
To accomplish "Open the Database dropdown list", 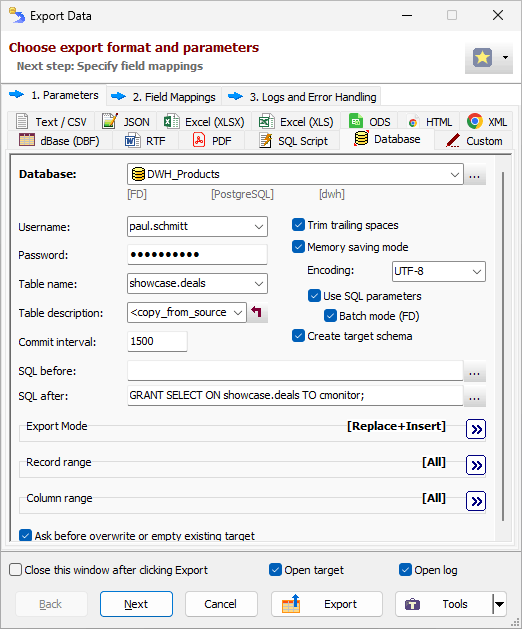I will tap(455, 174).
